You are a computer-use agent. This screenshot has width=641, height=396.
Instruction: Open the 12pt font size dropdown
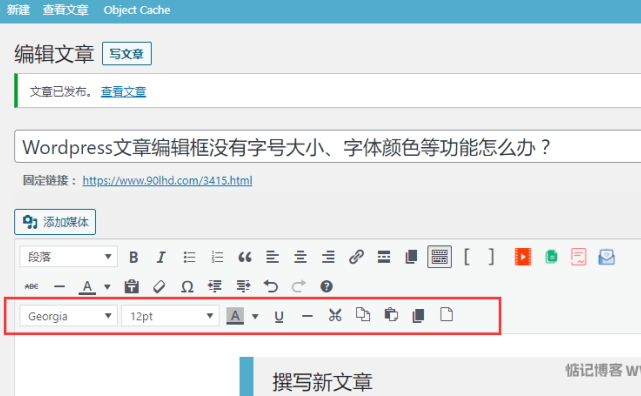click(x=170, y=316)
